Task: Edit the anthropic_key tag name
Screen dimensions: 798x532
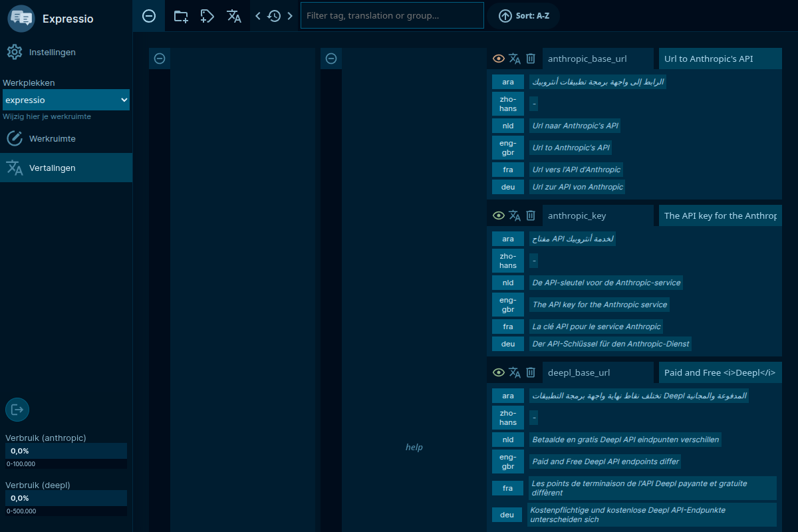Action: 598,215
